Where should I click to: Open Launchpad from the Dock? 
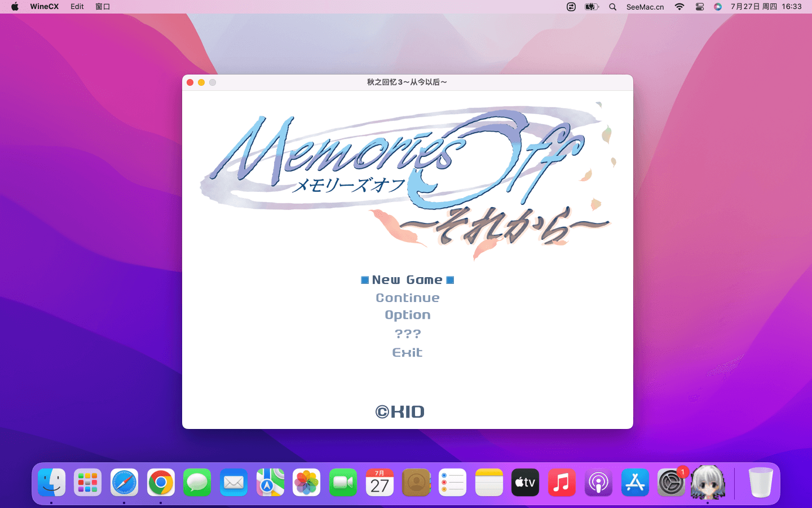click(87, 483)
